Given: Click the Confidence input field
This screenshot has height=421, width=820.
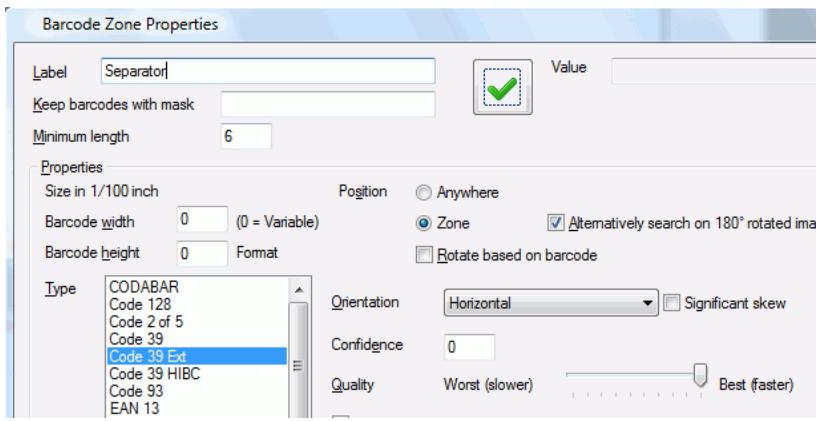Looking at the screenshot, I should click(x=469, y=347).
